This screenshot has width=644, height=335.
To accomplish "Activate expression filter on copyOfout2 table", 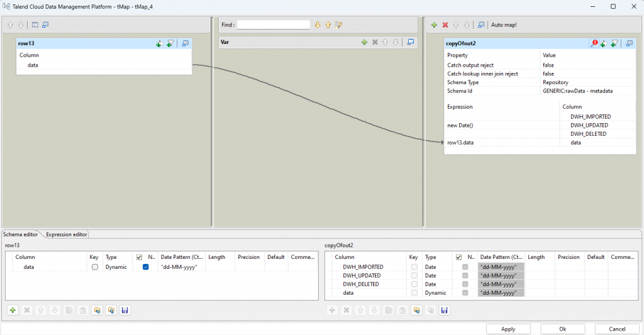I will [x=614, y=43].
